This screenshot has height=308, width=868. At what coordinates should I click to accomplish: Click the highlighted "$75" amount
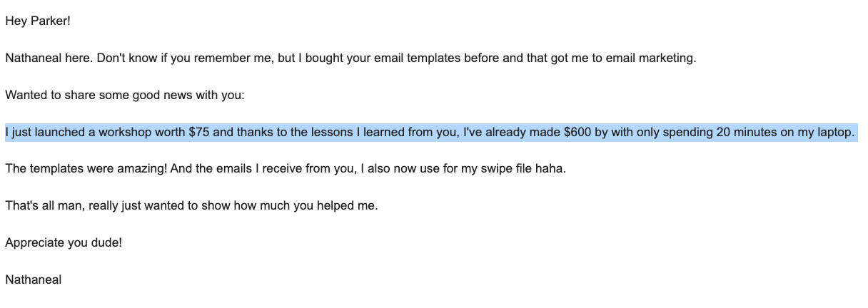[199, 132]
